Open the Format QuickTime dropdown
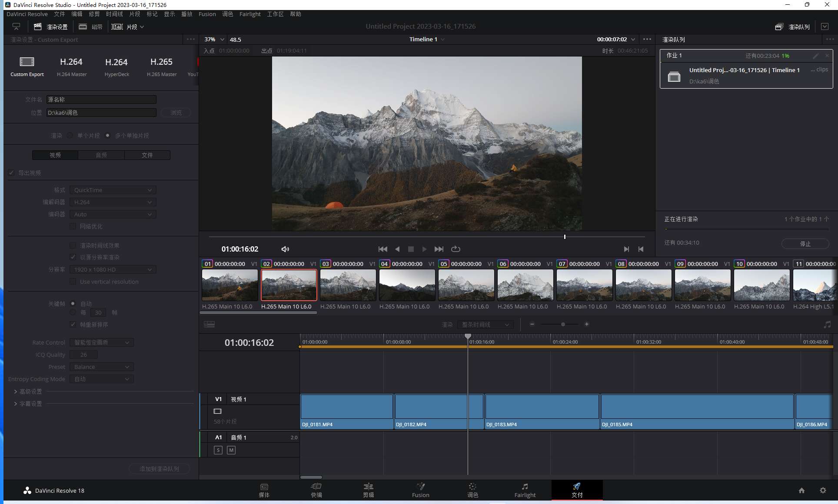 coord(113,190)
